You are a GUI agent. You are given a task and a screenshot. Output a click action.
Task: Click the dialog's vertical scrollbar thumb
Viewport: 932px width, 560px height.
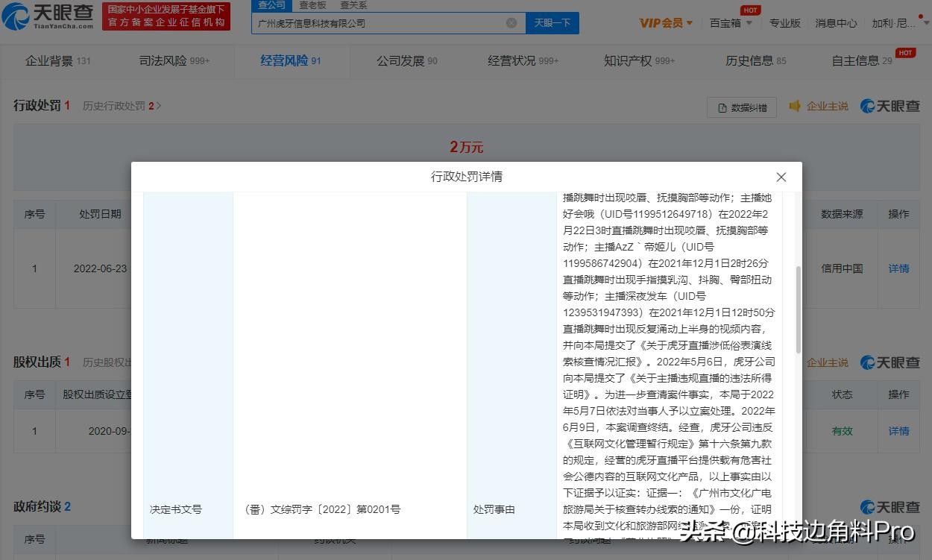(x=799, y=309)
